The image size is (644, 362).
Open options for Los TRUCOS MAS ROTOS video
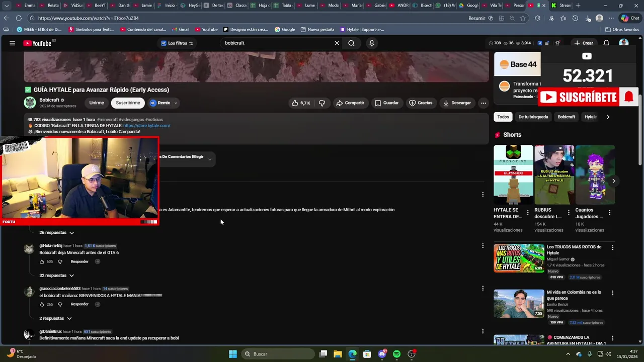(612, 248)
